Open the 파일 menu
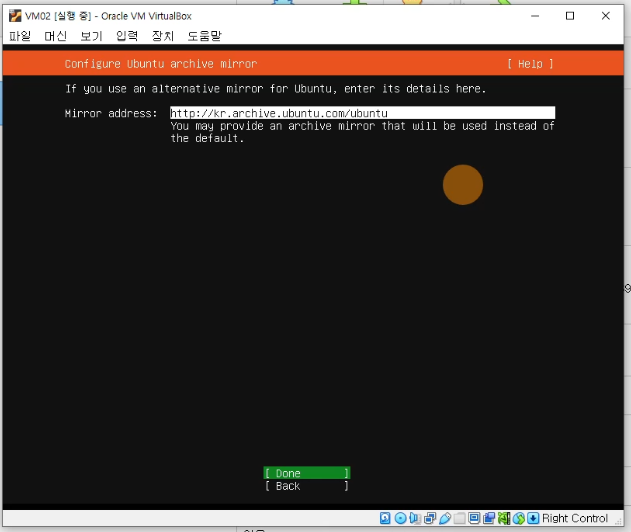Viewport: 631px width, 532px height. 20,36
